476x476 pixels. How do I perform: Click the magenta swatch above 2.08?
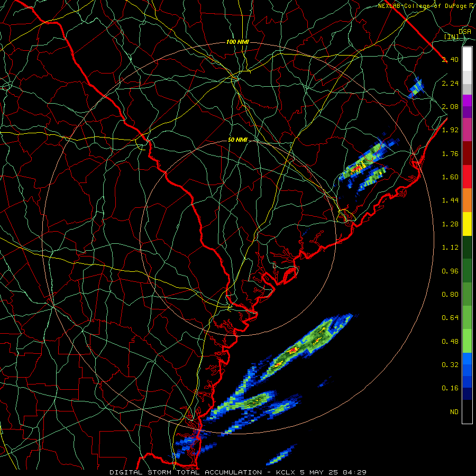point(467,100)
